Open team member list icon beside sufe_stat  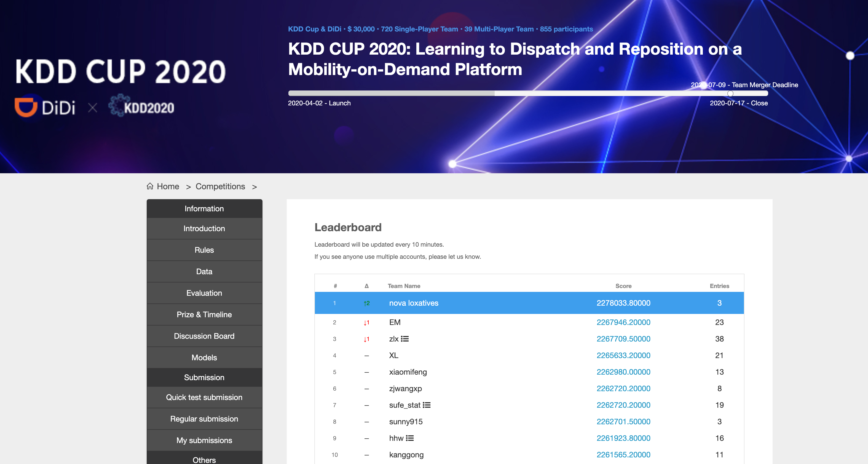coord(427,405)
